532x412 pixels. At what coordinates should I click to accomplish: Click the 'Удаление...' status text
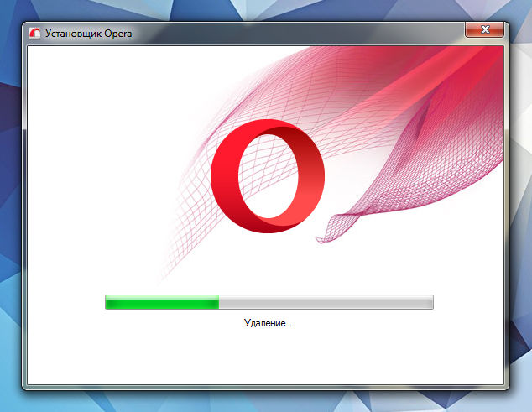[268, 323]
